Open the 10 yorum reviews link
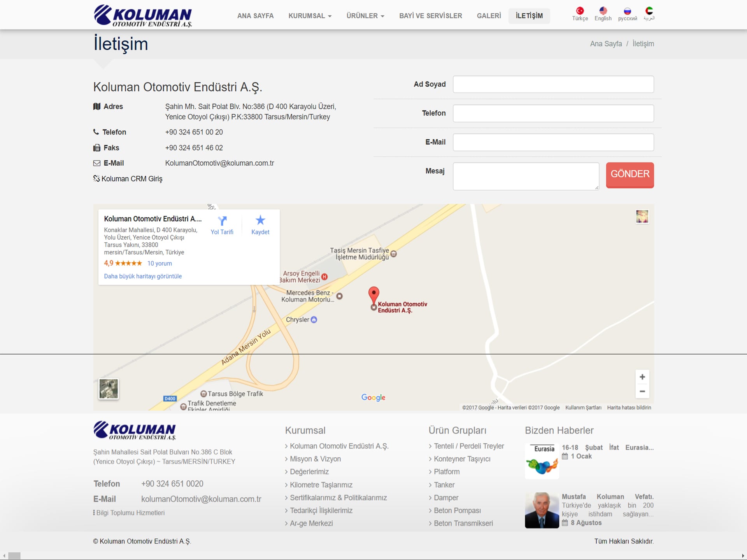The width and height of the screenshot is (747, 560). (x=160, y=263)
